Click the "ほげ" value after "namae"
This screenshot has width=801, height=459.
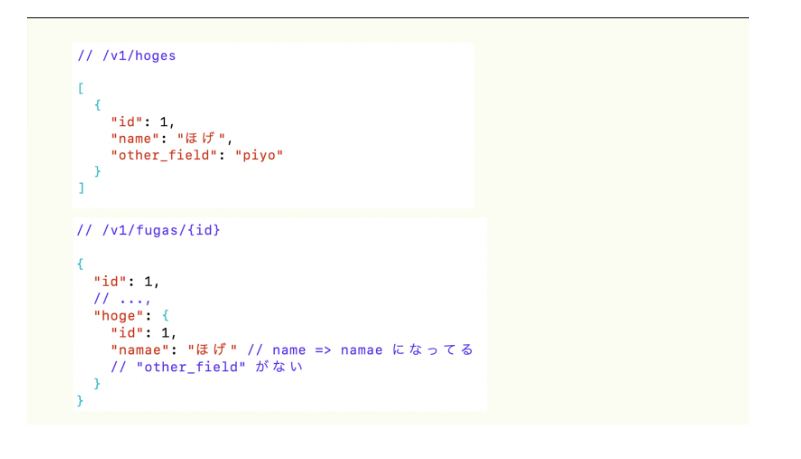(x=213, y=350)
